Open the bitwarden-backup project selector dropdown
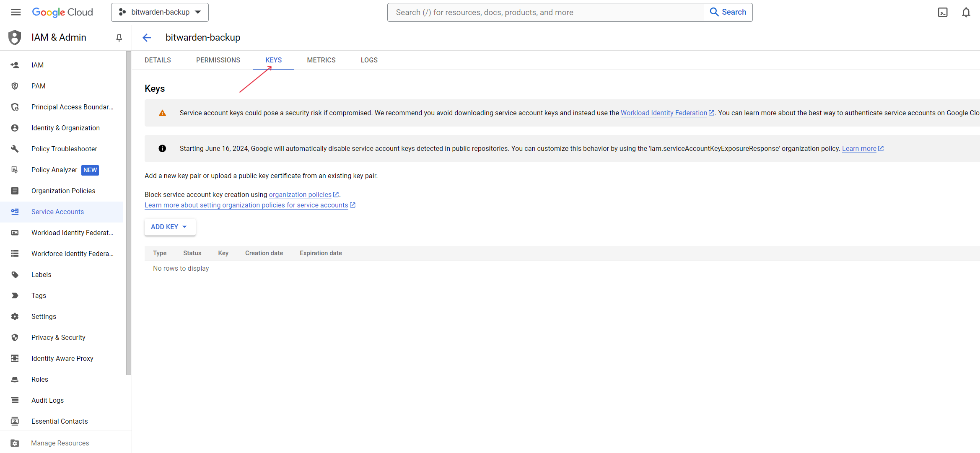This screenshot has height=453, width=980. point(160,12)
